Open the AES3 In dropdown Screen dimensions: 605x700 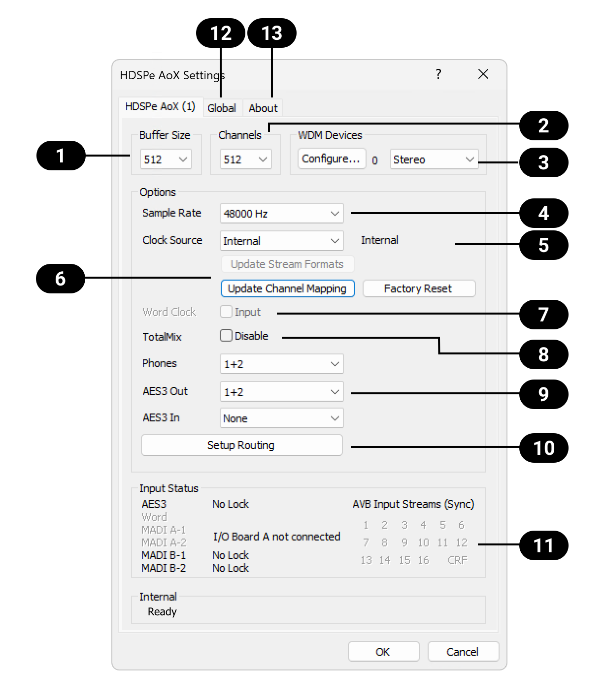pos(281,418)
